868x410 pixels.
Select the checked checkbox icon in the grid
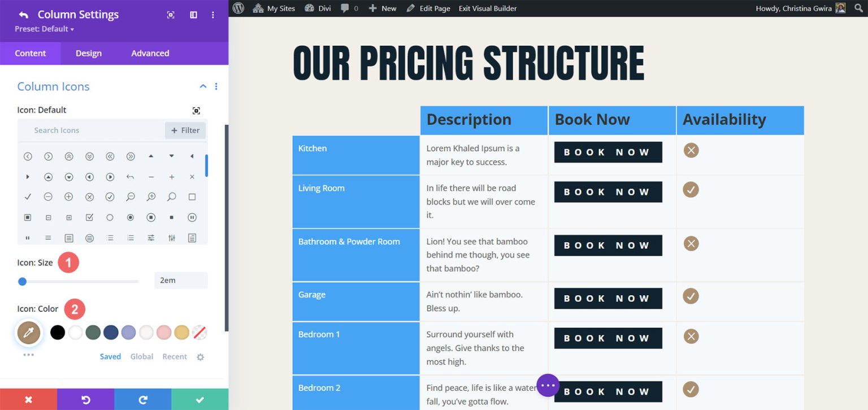click(x=89, y=217)
